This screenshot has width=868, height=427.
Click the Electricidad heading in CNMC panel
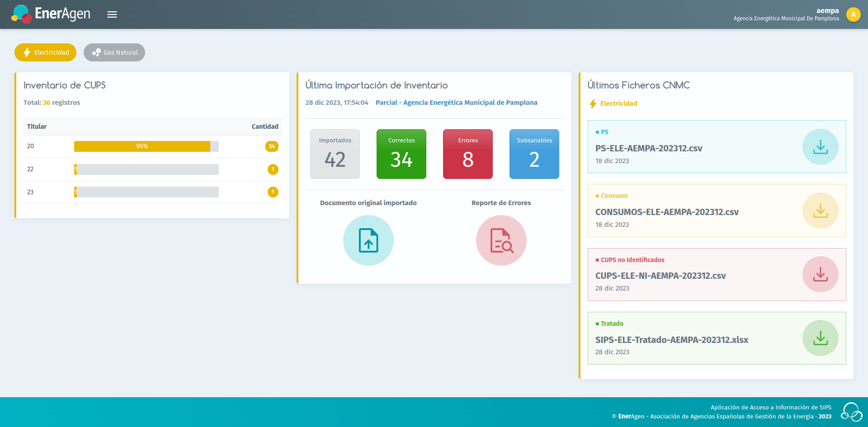click(x=613, y=103)
